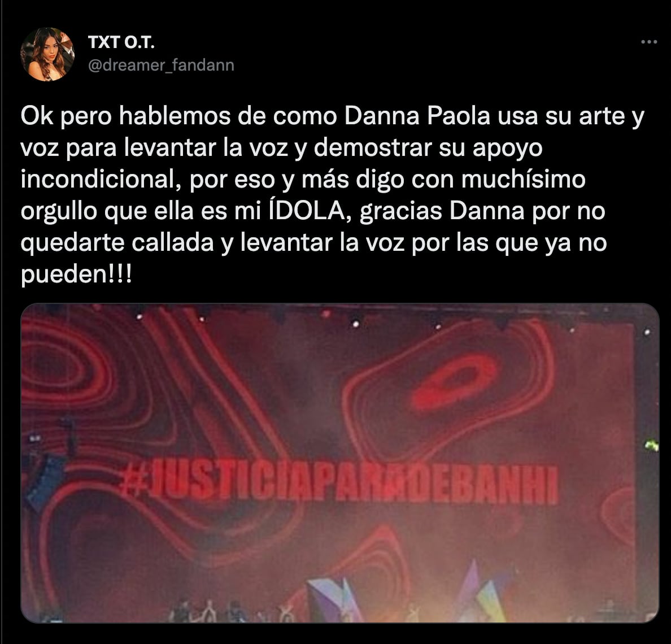The width and height of the screenshot is (671, 644).
Task: Click the white stage spotlight atop the photo
Action: coord(356,324)
